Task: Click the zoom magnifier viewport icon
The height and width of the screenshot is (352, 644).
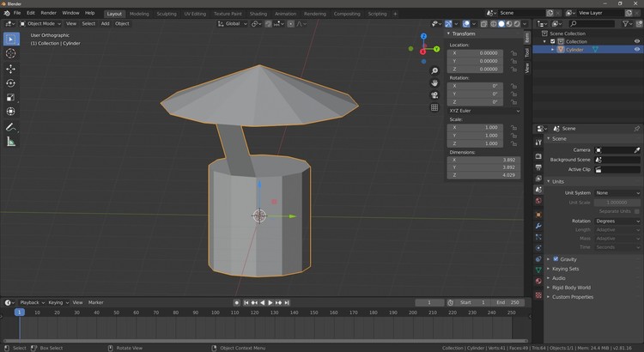Action: tap(435, 70)
